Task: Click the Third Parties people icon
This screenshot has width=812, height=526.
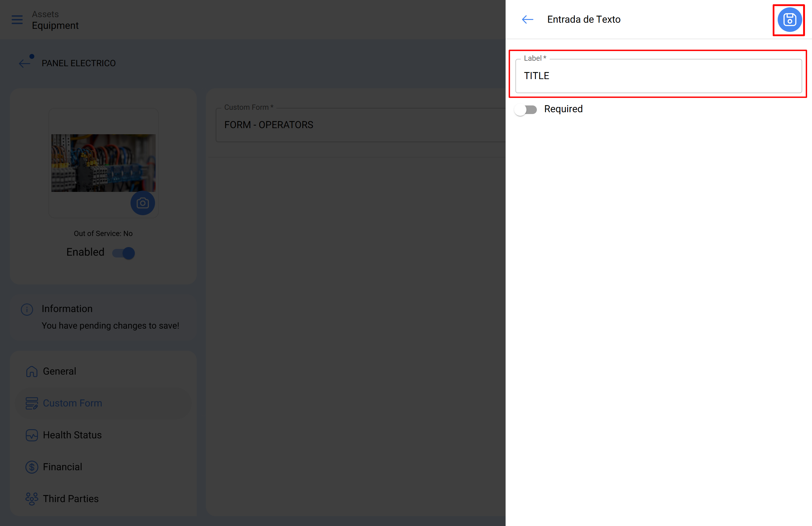Action: pyautogui.click(x=32, y=499)
